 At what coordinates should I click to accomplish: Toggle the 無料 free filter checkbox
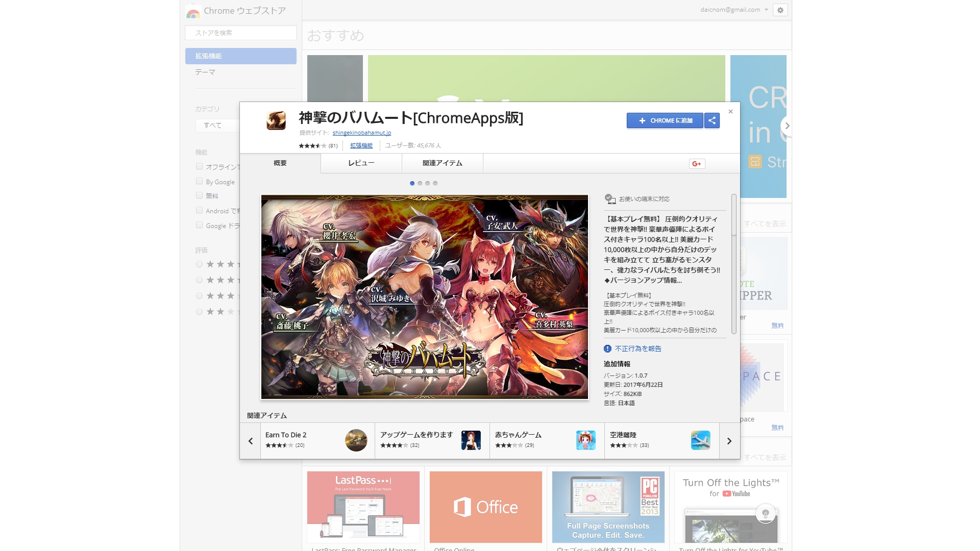point(200,195)
